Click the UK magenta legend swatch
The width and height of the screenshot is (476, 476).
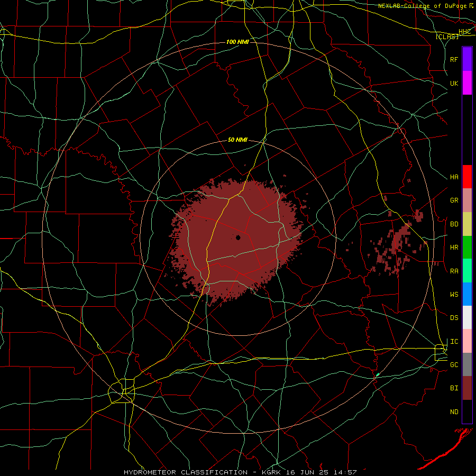coord(467,83)
